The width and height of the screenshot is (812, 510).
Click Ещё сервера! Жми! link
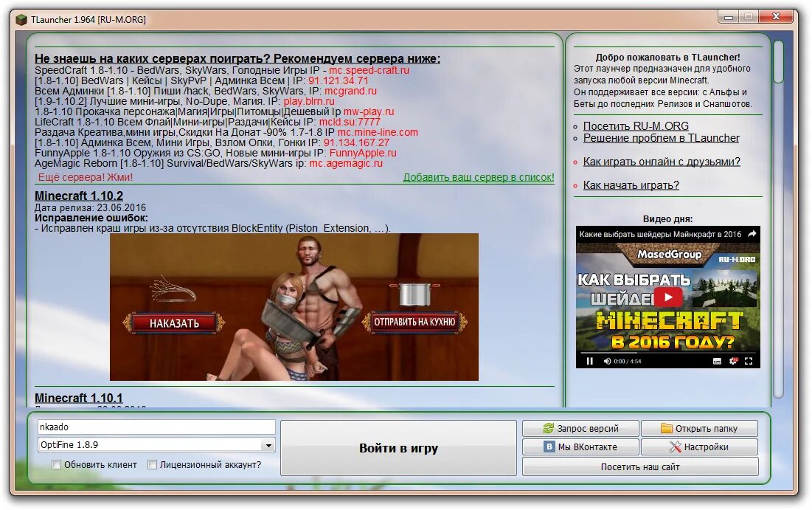pyautogui.click(x=86, y=177)
